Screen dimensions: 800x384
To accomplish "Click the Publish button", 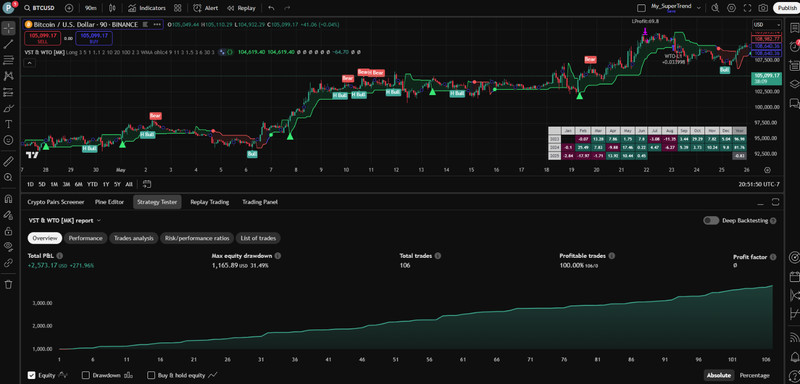I will (787, 8).
